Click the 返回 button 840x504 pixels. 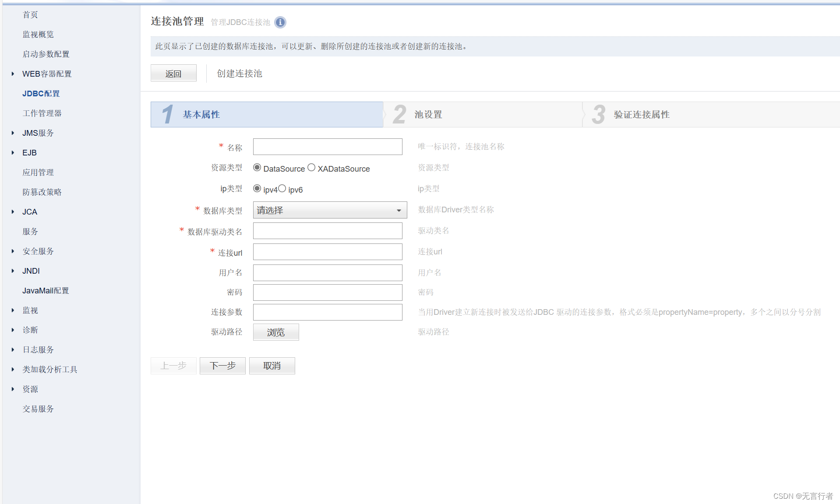pyautogui.click(x=173, y=74)
